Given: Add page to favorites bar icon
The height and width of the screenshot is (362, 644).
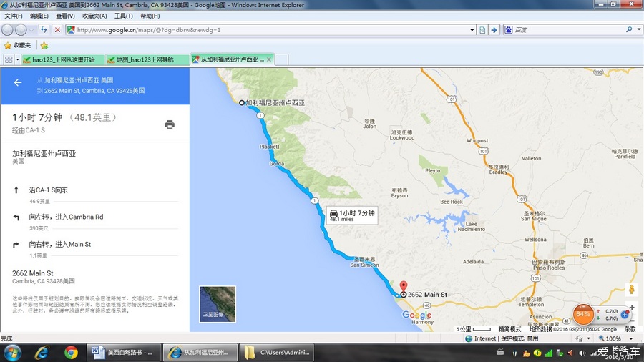Looking at the screenshot, I should tap(44, 45).
